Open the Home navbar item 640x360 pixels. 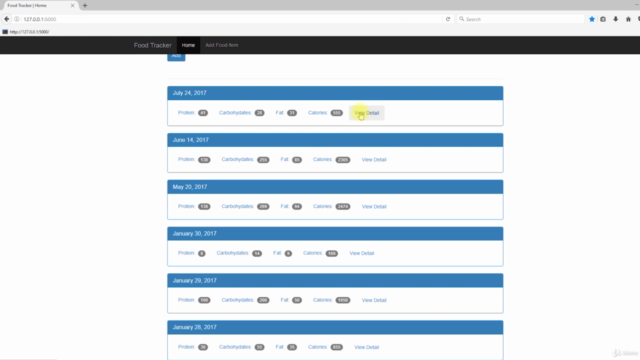pos(188,45)
